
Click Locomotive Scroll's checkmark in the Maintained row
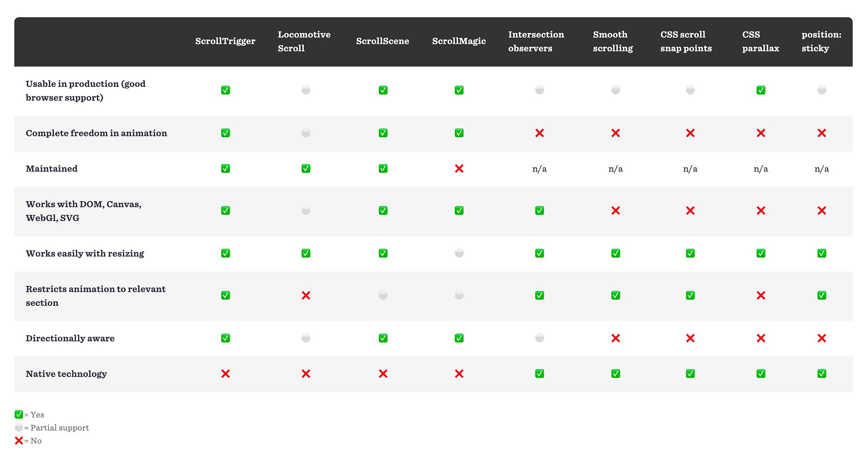pyautogui.click(x=306, y=169)
